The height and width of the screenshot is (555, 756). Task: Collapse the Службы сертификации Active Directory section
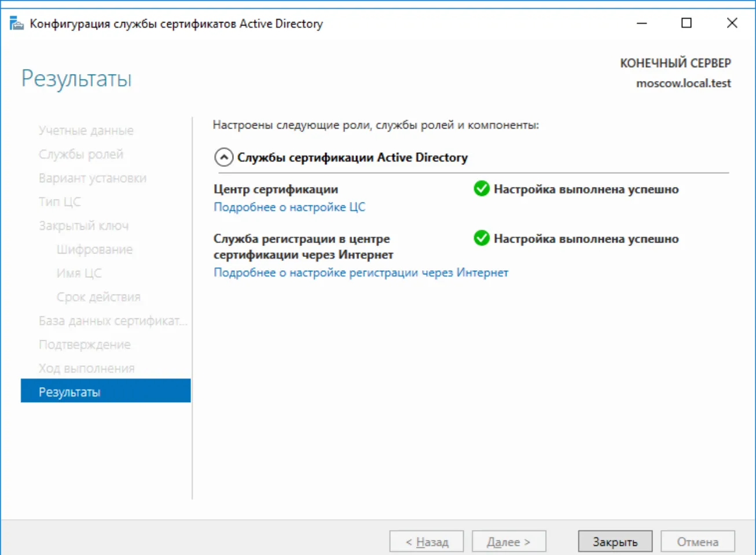[224, 157]
